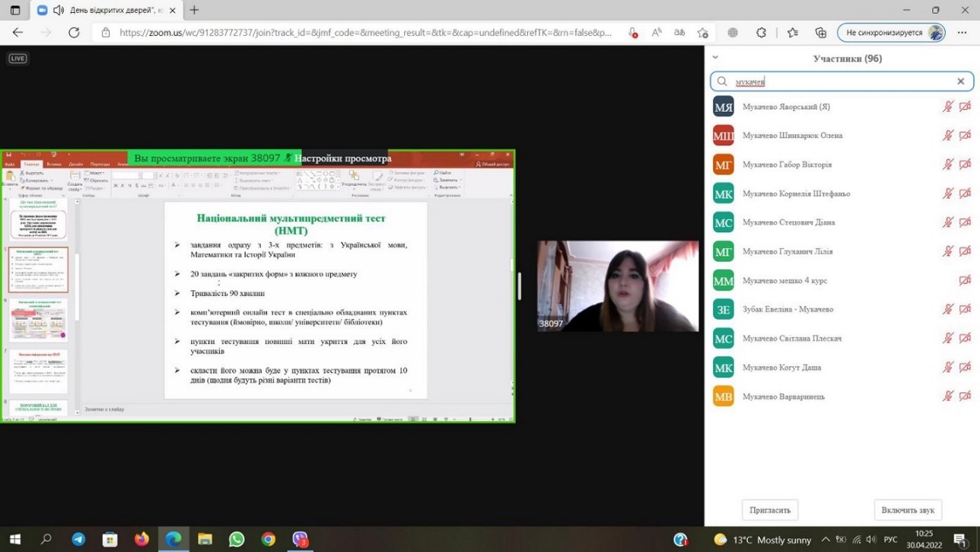Open Edge extensions icon

click(x=761, y=33)
